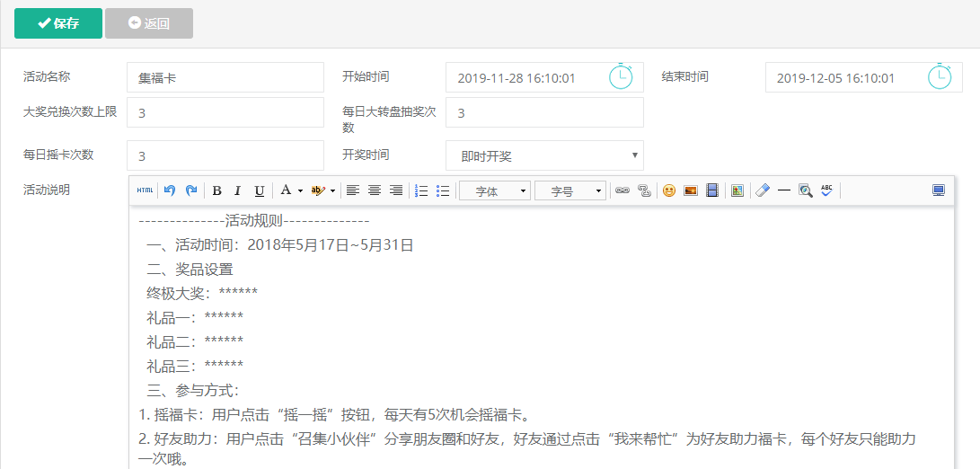Open multi-image gallery icon
This screenshot has width=980, height=469.
737,190
